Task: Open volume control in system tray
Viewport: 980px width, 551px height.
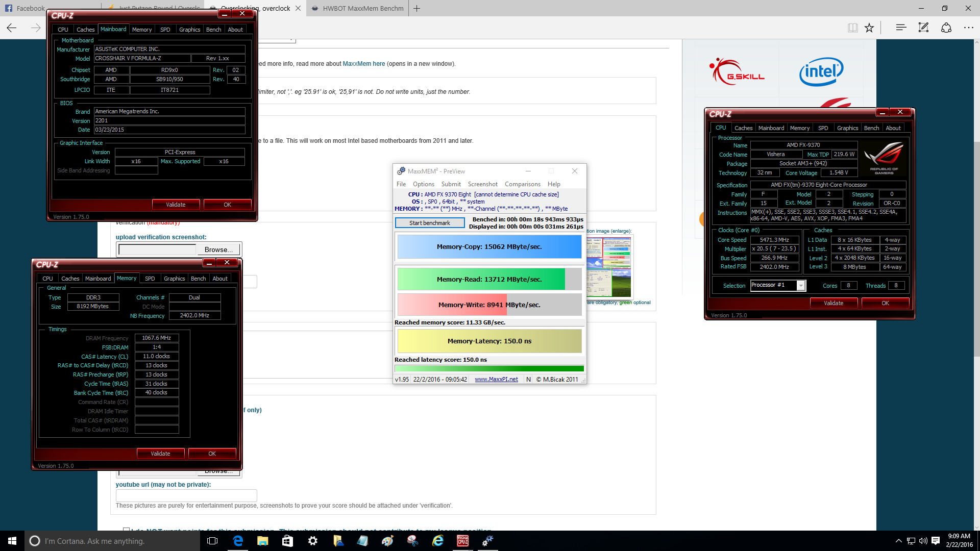Action: pyautogui.click(x=923, y=541)
